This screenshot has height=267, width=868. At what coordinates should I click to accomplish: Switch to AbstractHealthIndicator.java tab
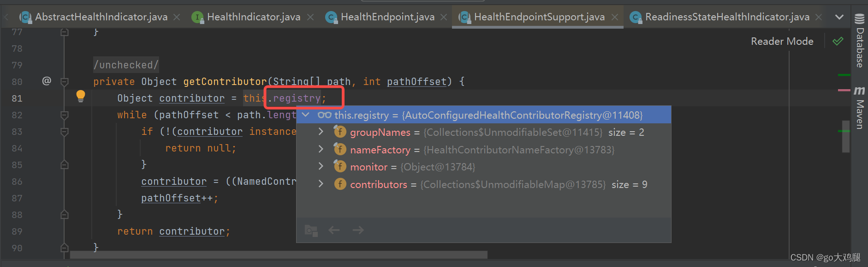(x=101, y=17)
